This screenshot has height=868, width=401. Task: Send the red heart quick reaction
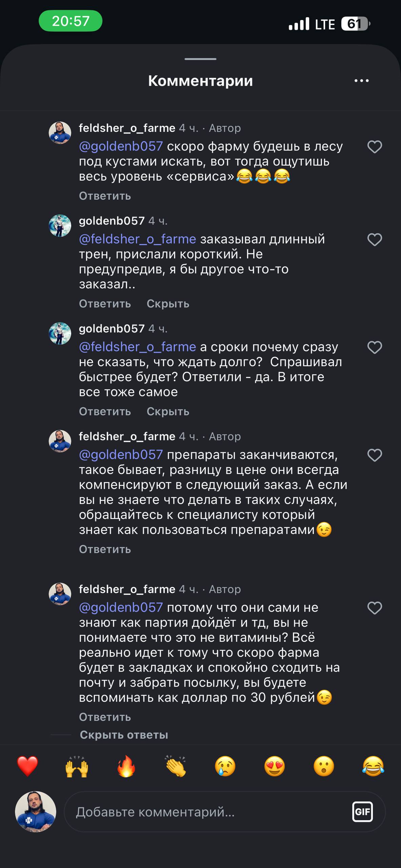point(27,766)
